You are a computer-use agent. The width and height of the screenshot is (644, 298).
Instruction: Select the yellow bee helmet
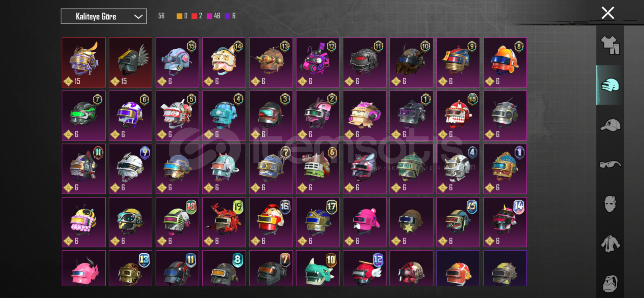84,222
